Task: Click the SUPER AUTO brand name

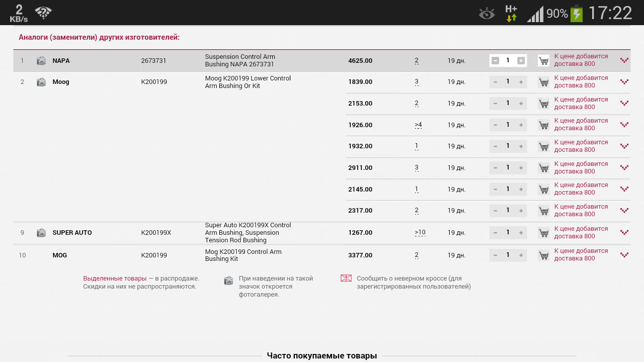Action: click(72, 233)
